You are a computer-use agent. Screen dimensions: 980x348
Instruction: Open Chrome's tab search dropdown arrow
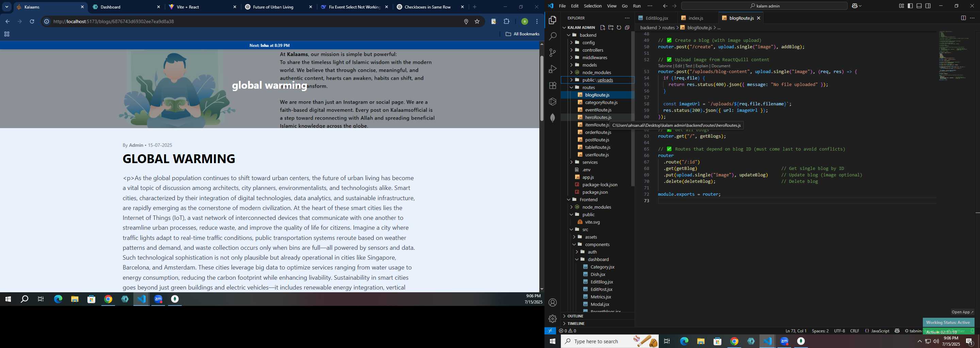tap(6, 7)
